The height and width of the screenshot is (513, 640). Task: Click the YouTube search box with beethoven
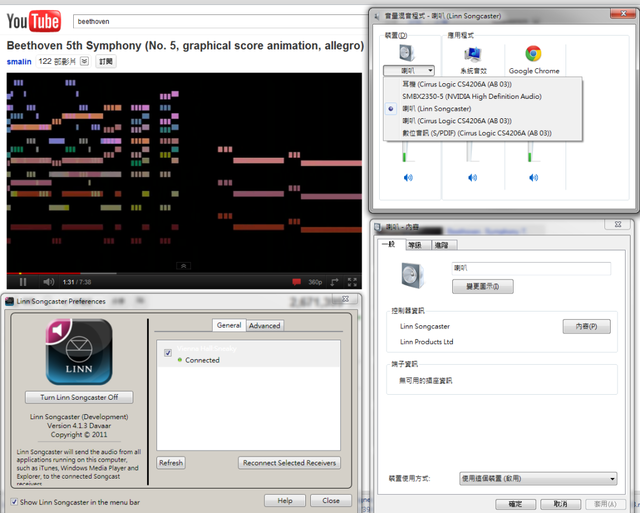coord(220,21)
